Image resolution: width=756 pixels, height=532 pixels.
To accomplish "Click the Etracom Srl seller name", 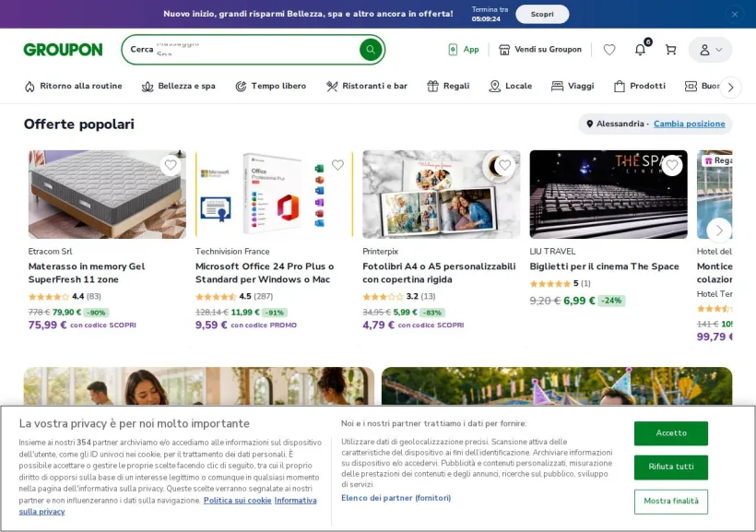I will pos(50,252).
